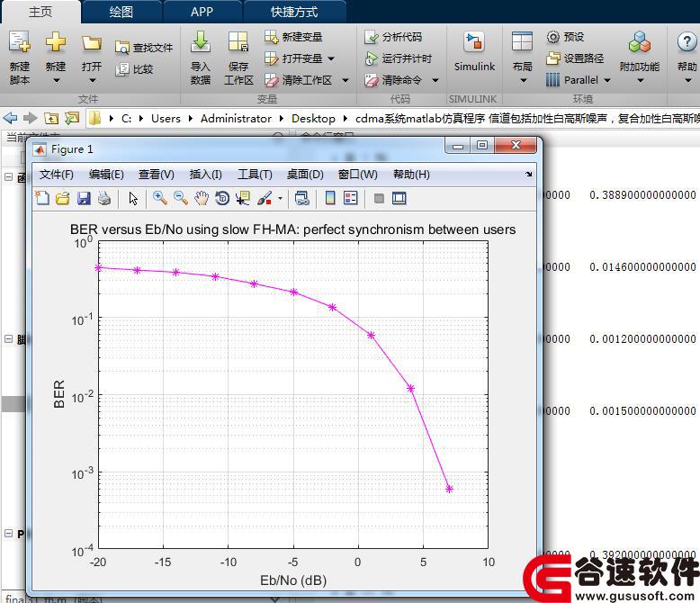This screenshot has height=603, width=700.
Task: Expand the Open (打开) dropdown arrow
Action: (x=93, y=81)
